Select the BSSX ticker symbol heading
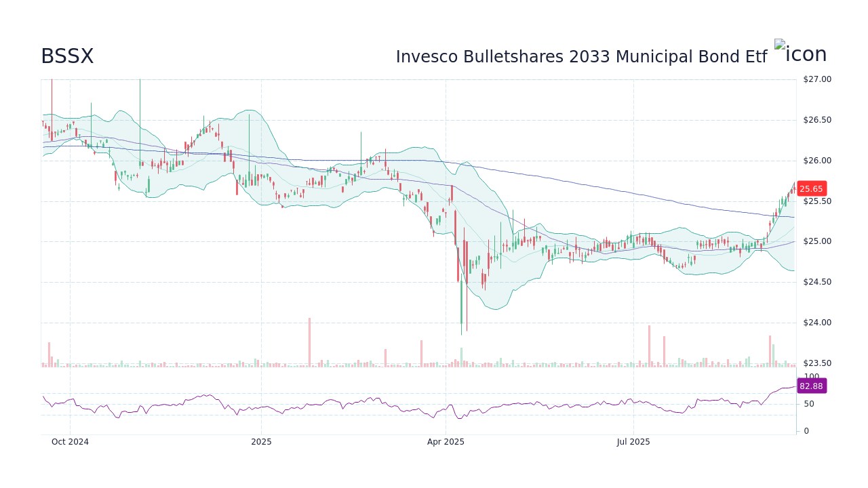This screenshot has height=488, width=868. click(x=67, y=56)
